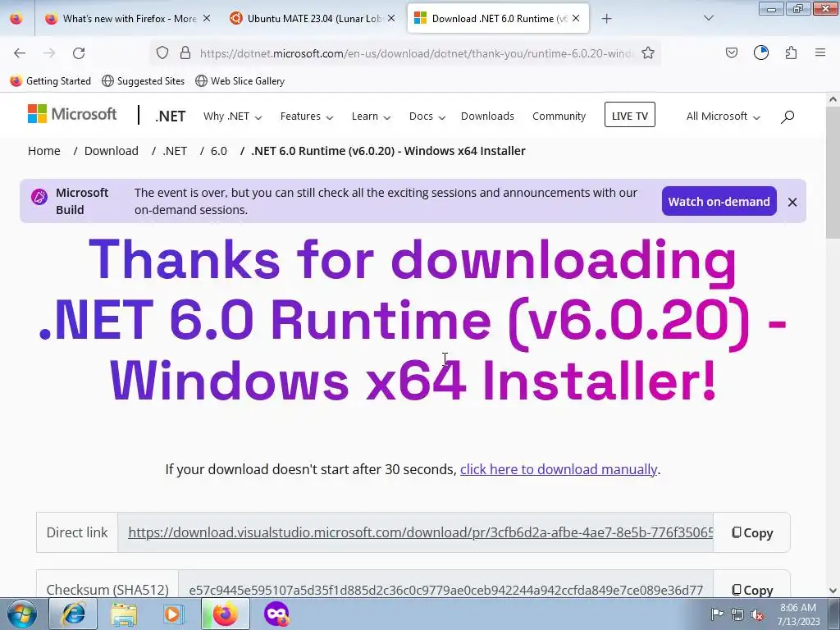Go to Download breadcrumb
The height and width of the screenshot is (630, 840).
point(112,151)
